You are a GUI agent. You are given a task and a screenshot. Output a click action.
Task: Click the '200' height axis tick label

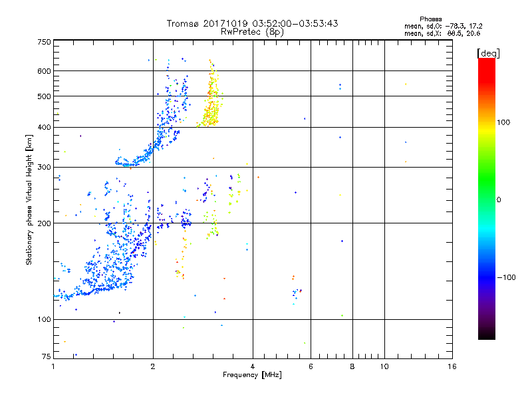click(44, 223)
